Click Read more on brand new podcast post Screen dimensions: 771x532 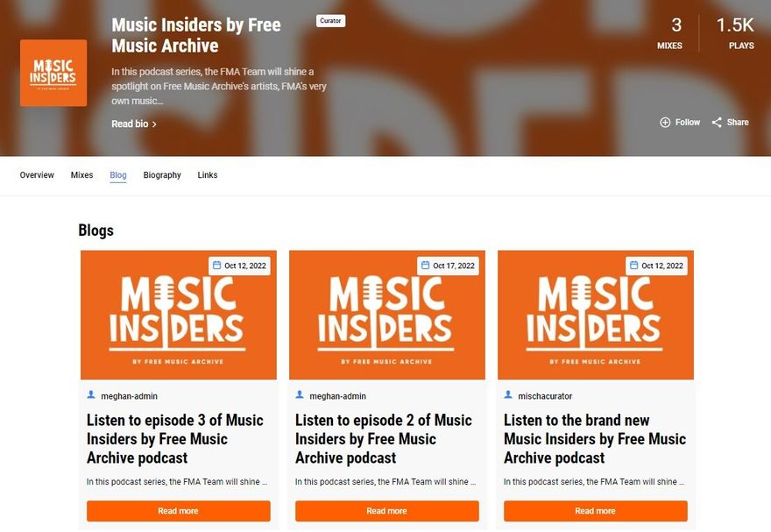596,511
